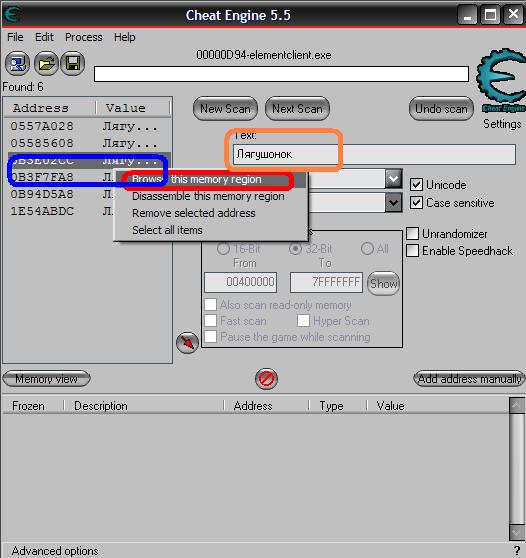Toggle the Unicode checkbox
526x558 pixels.
416,185
